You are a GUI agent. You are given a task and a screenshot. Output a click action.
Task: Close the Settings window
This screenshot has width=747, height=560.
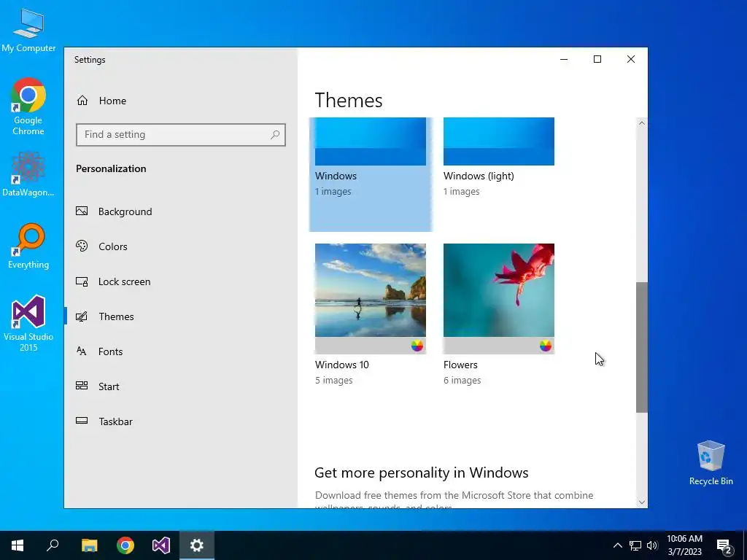click(631, 59)
